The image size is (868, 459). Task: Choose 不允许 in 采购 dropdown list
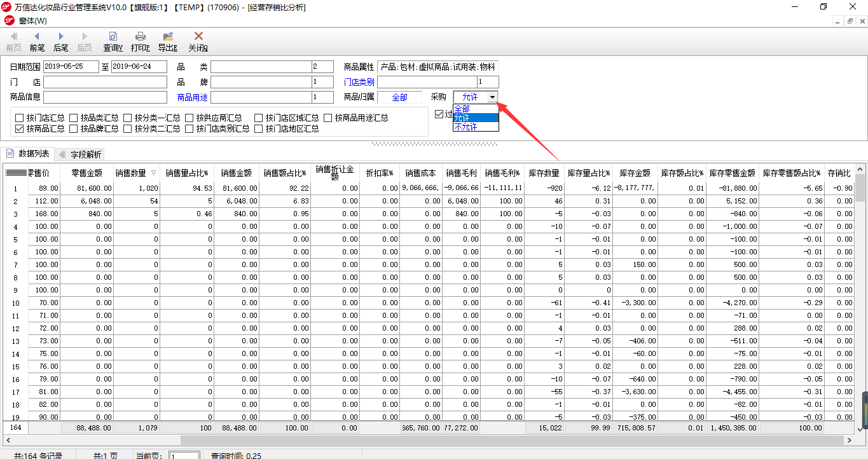(476, 127)
